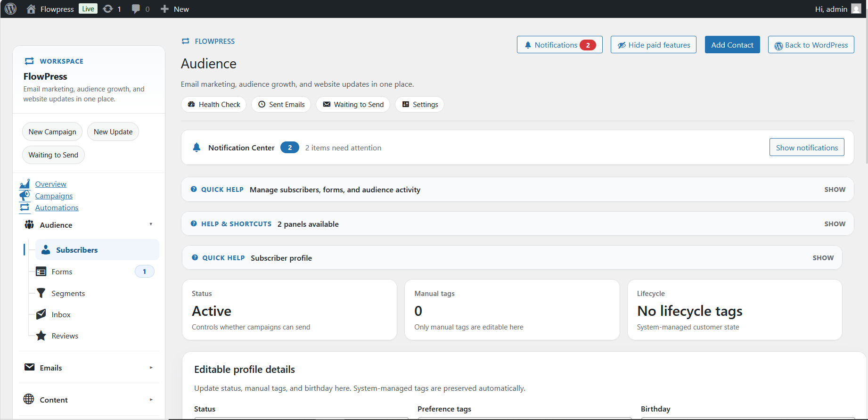Open the comments bubble icon in admin bar
Screen dimensions: 868x420
click(136, 9)
